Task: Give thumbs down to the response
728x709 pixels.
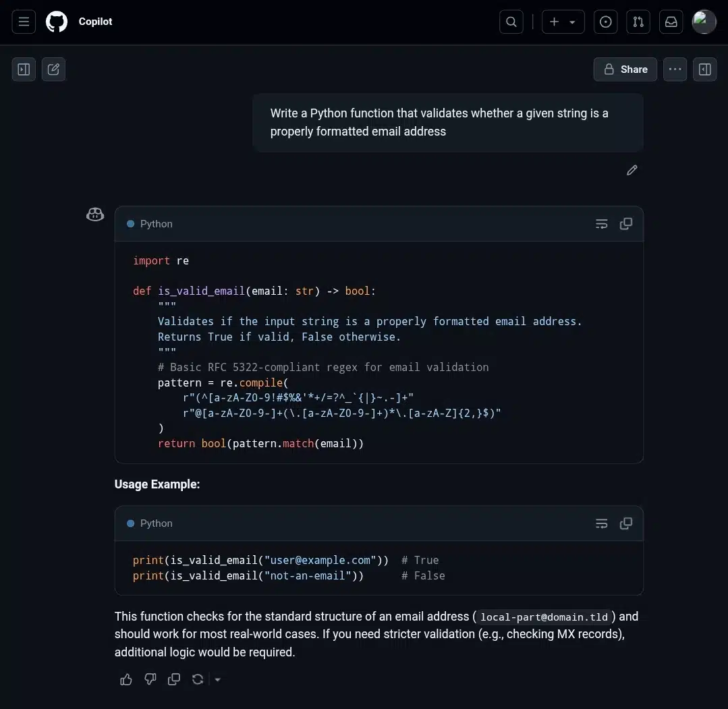Action: tap(150, 679)
